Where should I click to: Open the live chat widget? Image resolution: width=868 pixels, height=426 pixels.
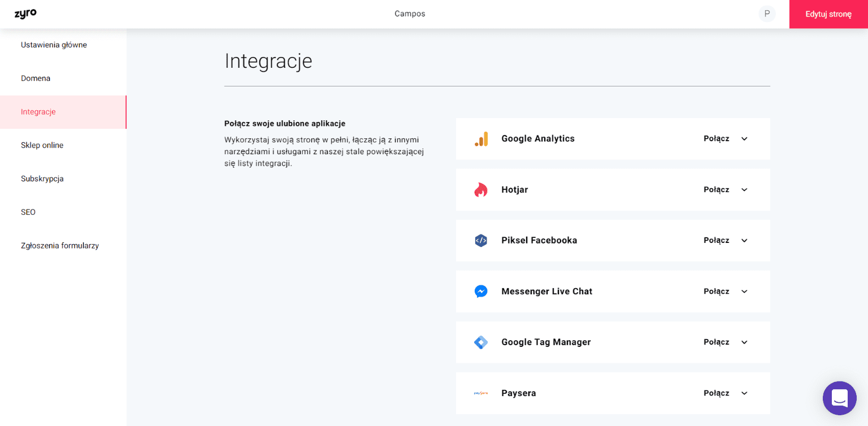tap(839, 398)
